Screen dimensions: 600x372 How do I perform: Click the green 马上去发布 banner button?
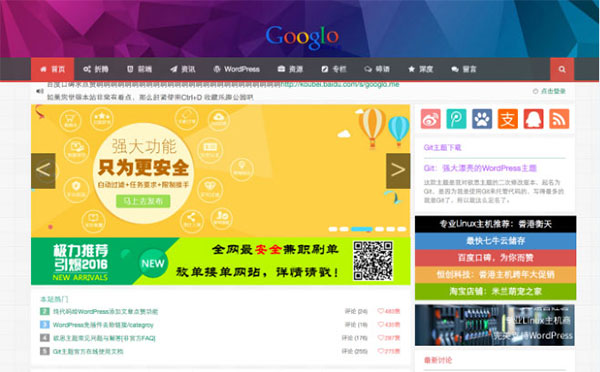pos(143,201)
